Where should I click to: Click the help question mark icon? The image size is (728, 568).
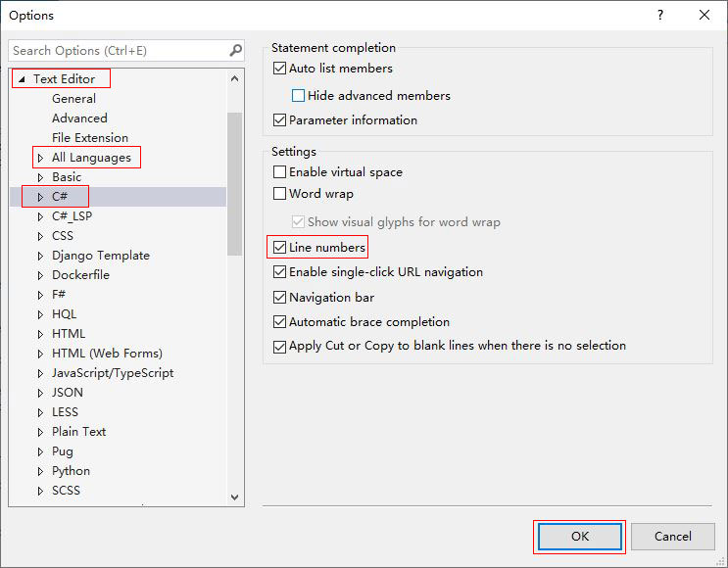tap(659, 15)
